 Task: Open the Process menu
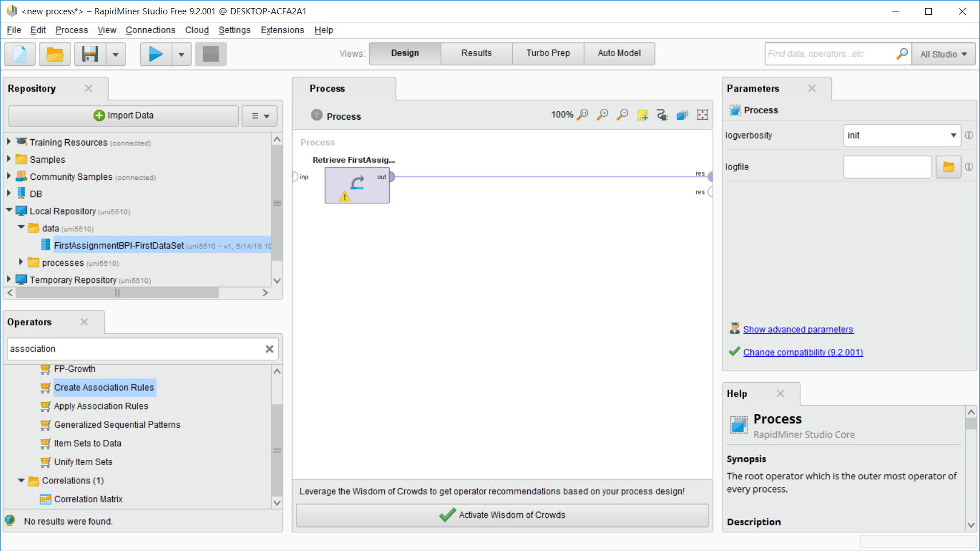[72, 30]
